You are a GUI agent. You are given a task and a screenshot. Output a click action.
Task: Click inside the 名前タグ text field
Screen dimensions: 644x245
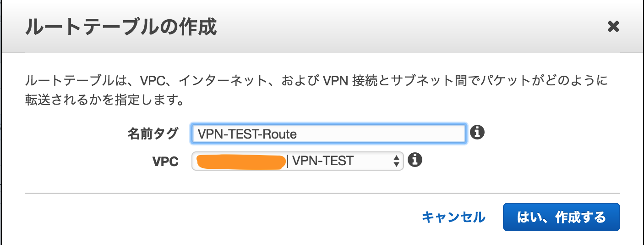pyautogui.click(x=328, y=134)
